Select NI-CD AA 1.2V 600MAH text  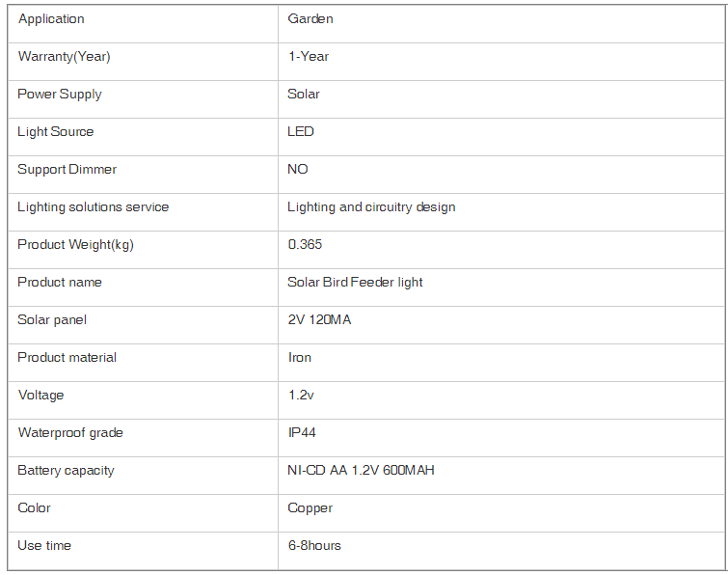361,471
